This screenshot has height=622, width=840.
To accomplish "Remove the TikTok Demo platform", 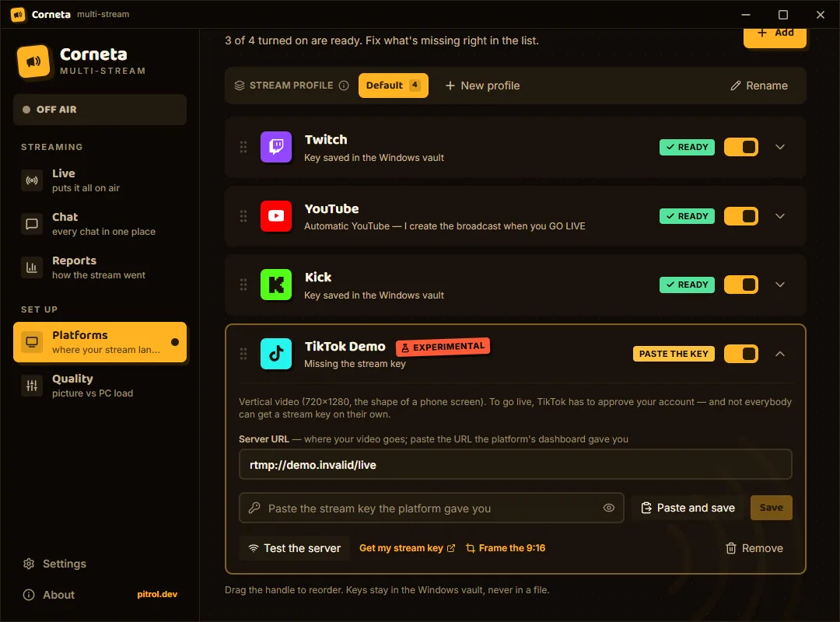I will click(x=754, y=548).
